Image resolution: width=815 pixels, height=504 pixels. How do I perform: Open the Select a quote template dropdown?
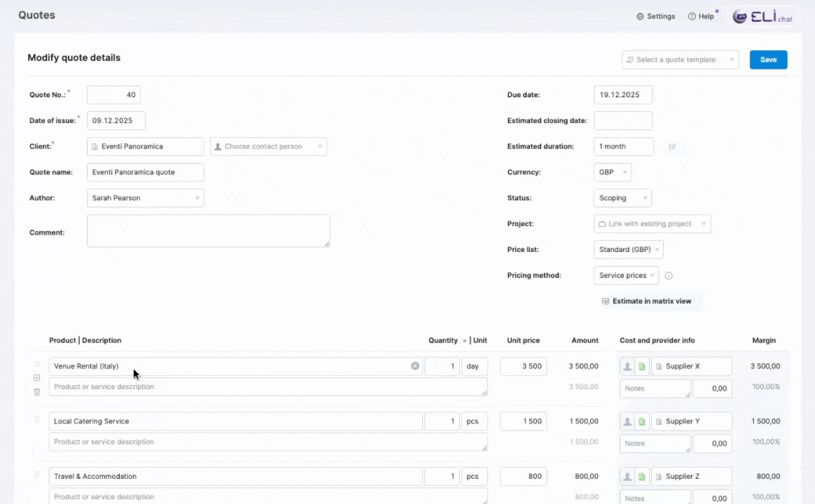[680, 60]
